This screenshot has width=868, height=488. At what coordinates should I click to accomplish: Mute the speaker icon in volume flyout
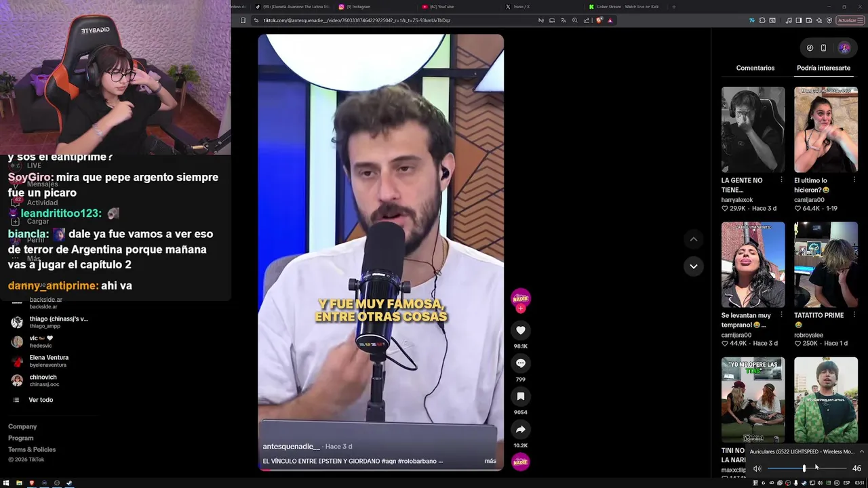pos(757,468)
